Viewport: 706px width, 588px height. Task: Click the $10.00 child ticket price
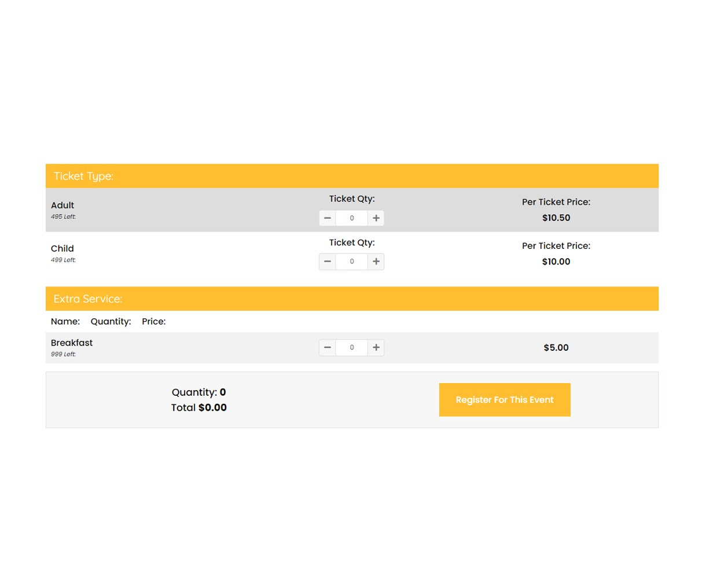tap(556, 262)
